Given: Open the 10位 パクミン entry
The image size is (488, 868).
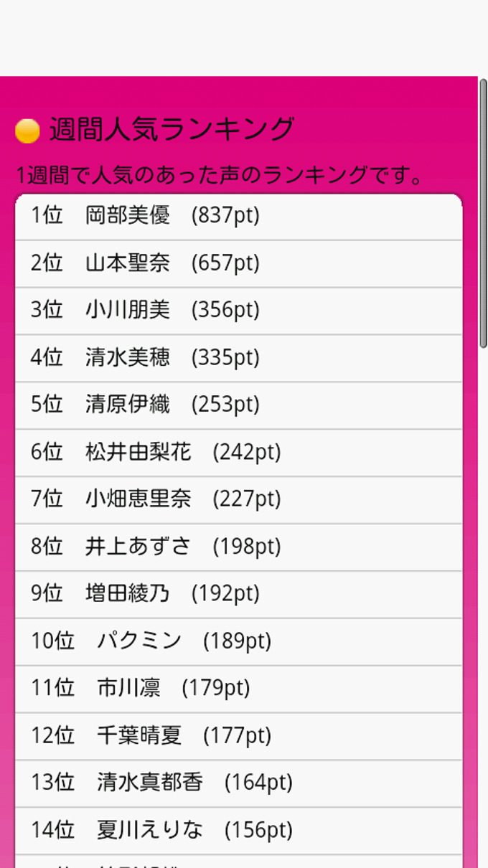Looking at the screenshot, I should pyautogui.click(x=238, y=642).
